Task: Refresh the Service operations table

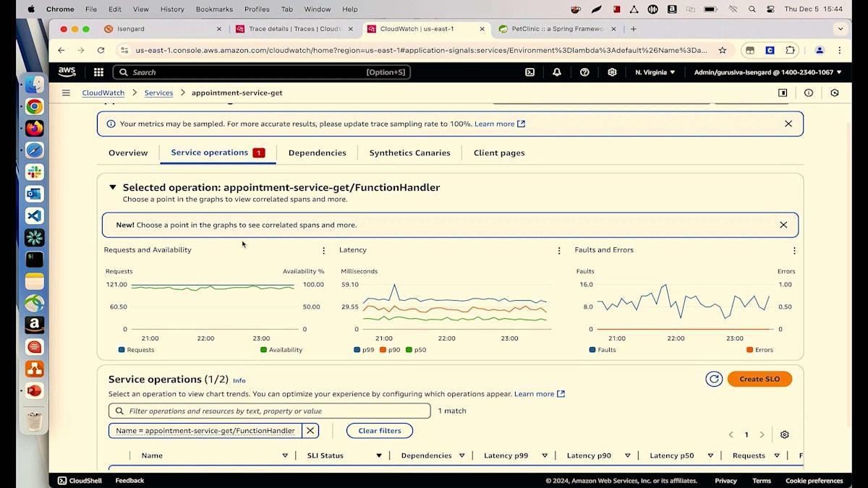Action: pyautogui.click(x=714, y=379)
